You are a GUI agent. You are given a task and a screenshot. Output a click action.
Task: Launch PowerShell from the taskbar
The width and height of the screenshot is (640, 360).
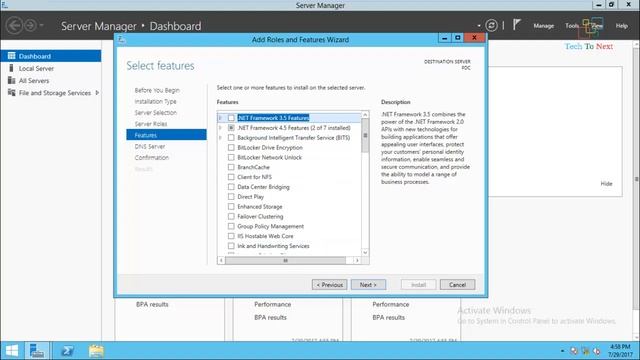click(x=67, y=351)
